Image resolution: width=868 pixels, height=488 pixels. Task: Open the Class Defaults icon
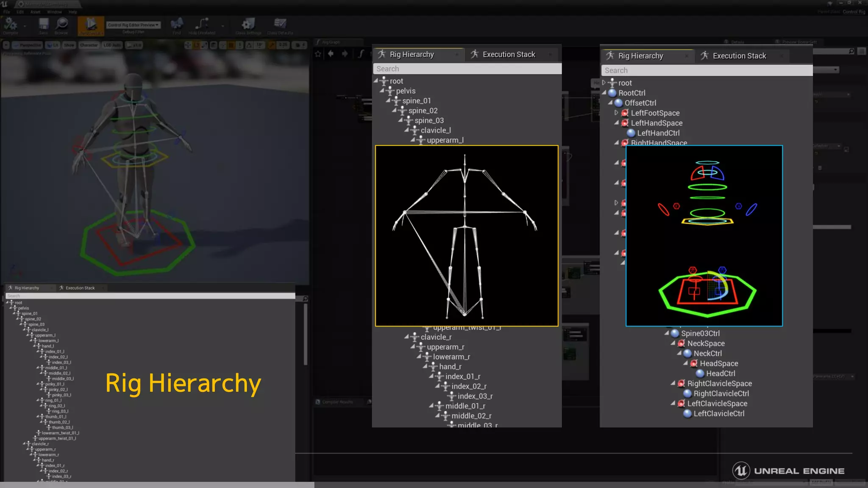tap(280, 24)
